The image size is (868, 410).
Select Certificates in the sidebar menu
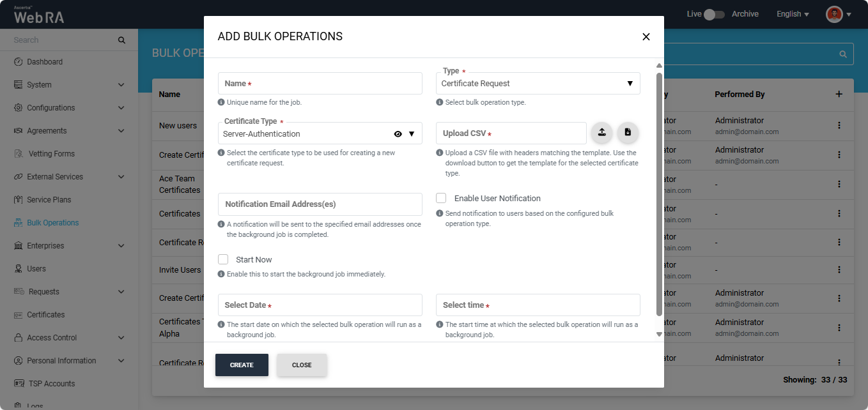click(x=46, y=315)
